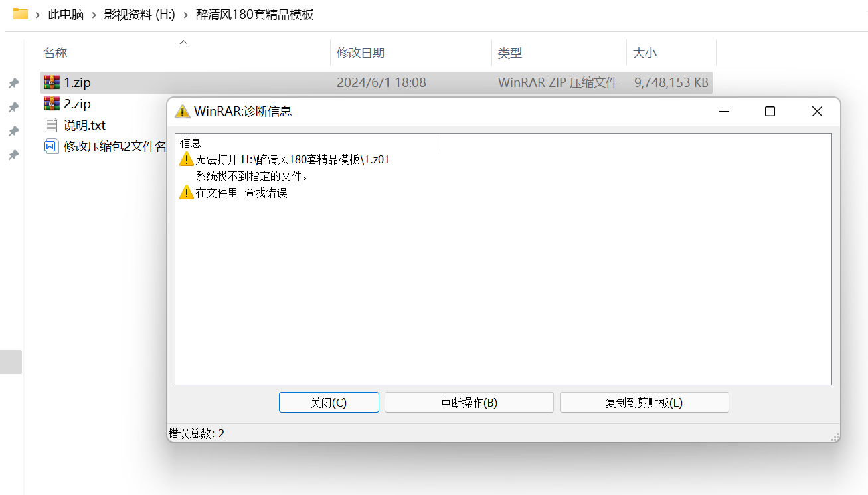Click the 修改压缩包2文件名 document icon
The height and width of the screenshot is (495, 868).
coord(52,146)
